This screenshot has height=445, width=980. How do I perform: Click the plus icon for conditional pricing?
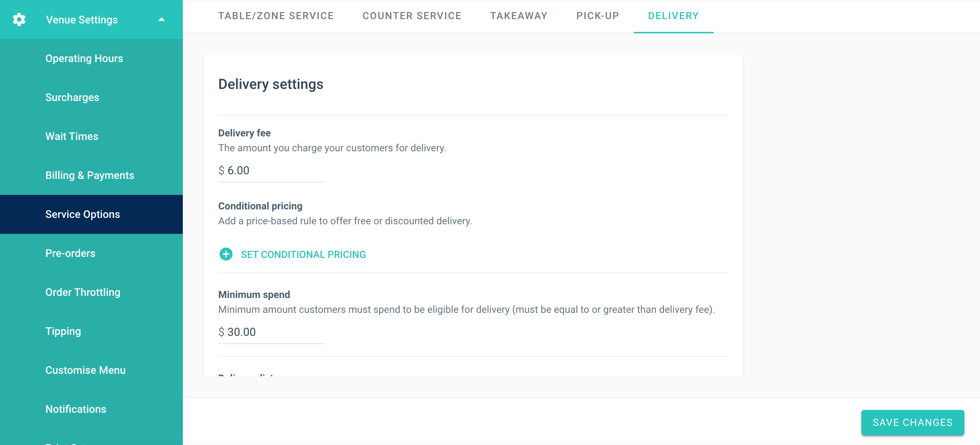tap(226, 254)
